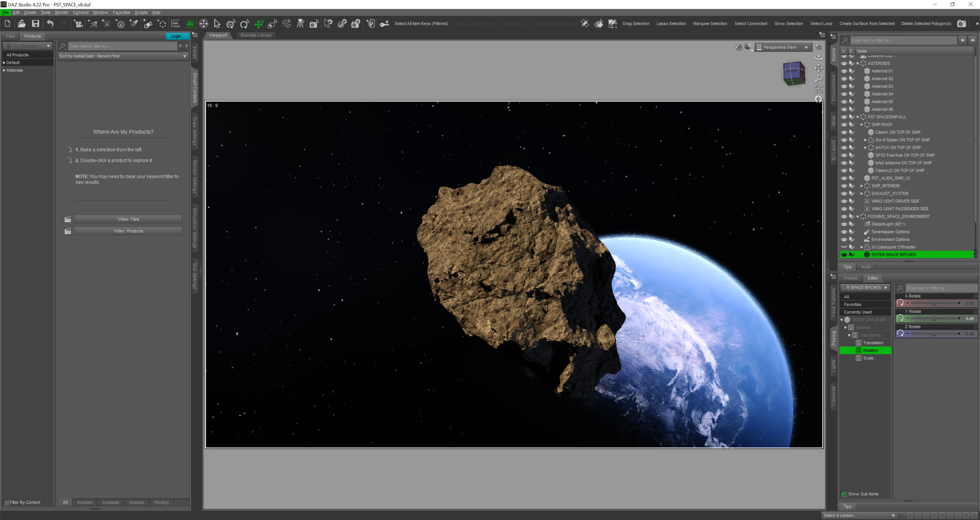Undo the last action via the undo arrow
Image resolution: width=980 pixels, height=520 pixels.
click(x=50, y=23)
